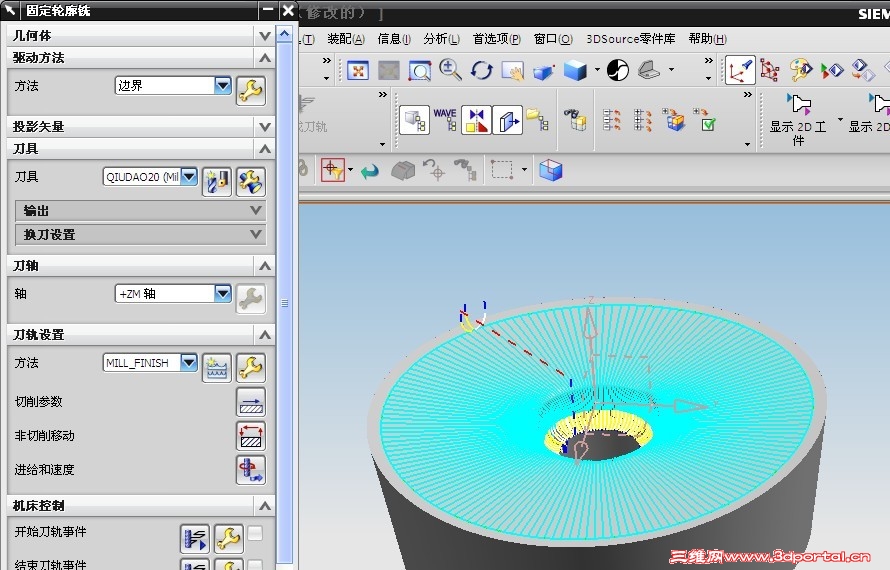
Task: Open the QIUDAO20 tool dropdown
Action: [x=189, y=177]
